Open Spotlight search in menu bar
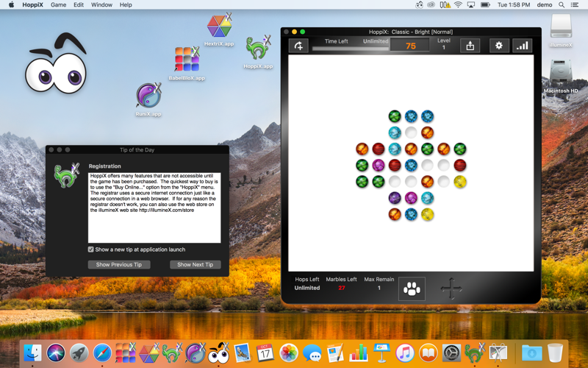 click(x=562, y=5)
